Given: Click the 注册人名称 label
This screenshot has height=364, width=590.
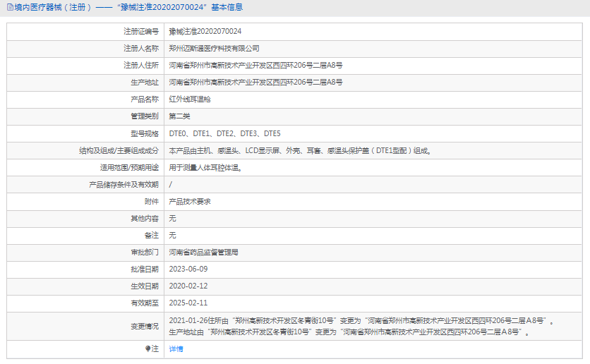Looking at the screenshot, I should (x=141, y=48).
